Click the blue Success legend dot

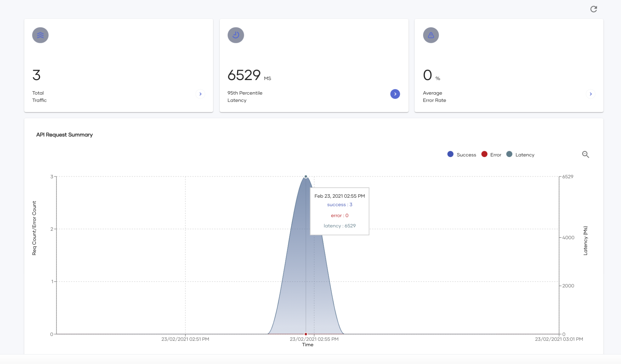[450, 154]
